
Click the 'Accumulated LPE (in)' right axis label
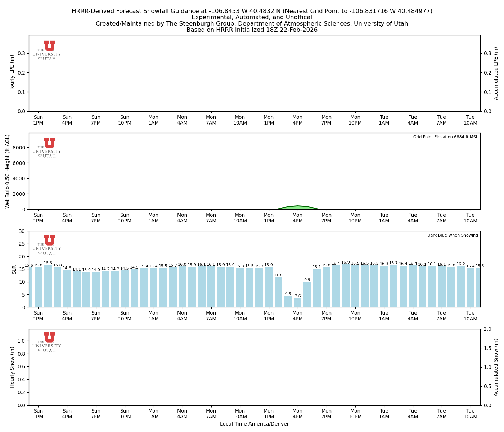496,73
